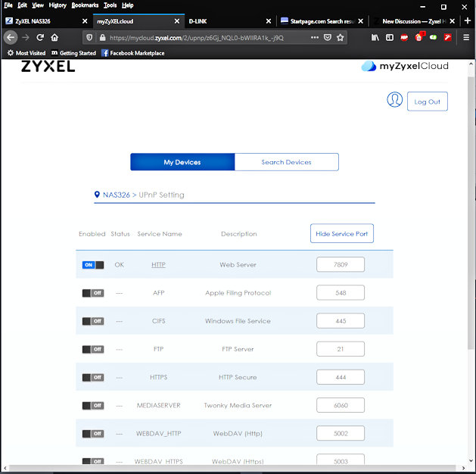Image resolution: width=476 pixels, height=474 pixels.
Task: Reload the current page
Action: tap(40, 37)
